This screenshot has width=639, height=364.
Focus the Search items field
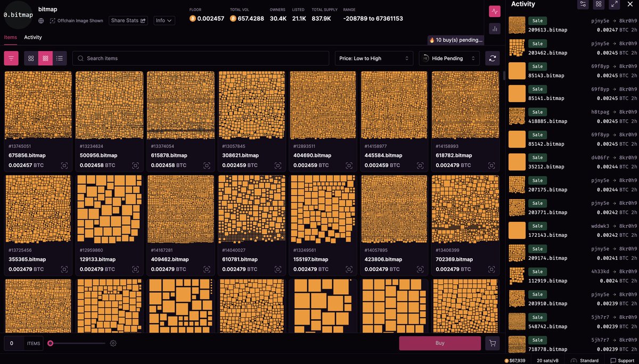201,59
